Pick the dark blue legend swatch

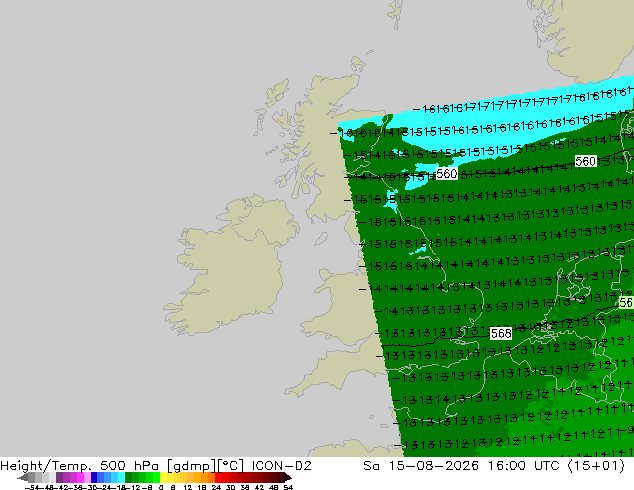94,477
